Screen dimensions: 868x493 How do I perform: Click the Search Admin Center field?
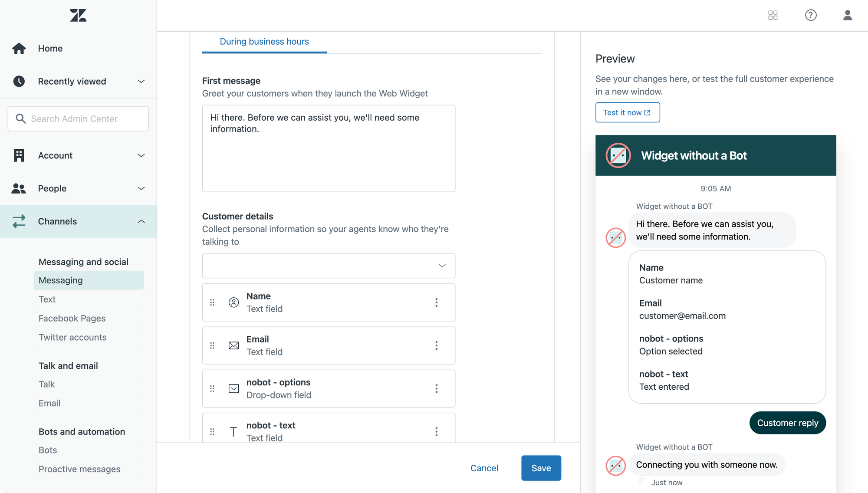pos(78,118)
